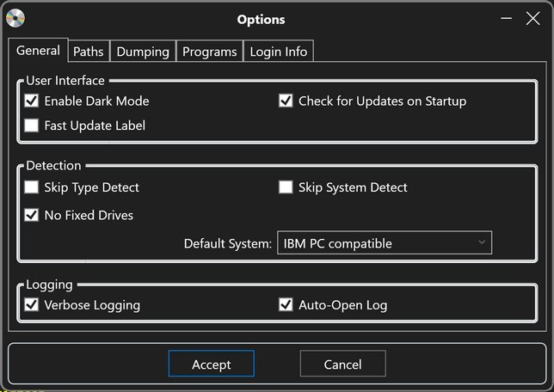Click the Cancel button
This screenshot has height=392, width=554.
tap(342, 364)
